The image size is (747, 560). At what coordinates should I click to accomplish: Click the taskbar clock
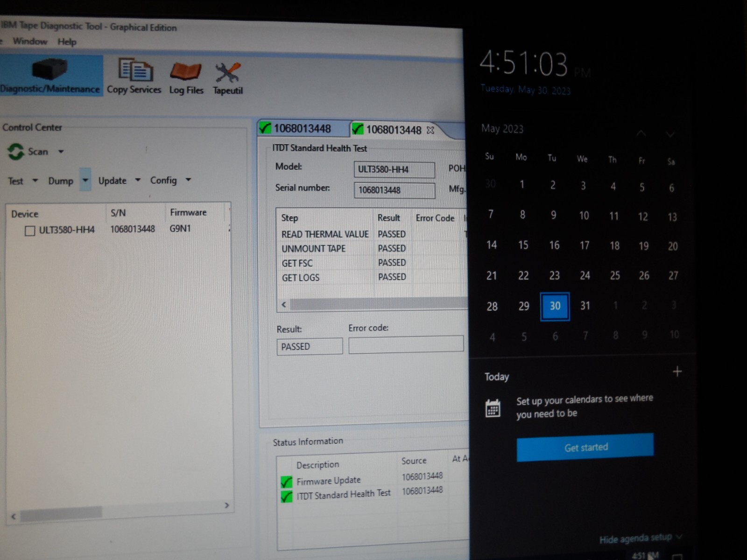pyautogui.click(x=645, y=555)
